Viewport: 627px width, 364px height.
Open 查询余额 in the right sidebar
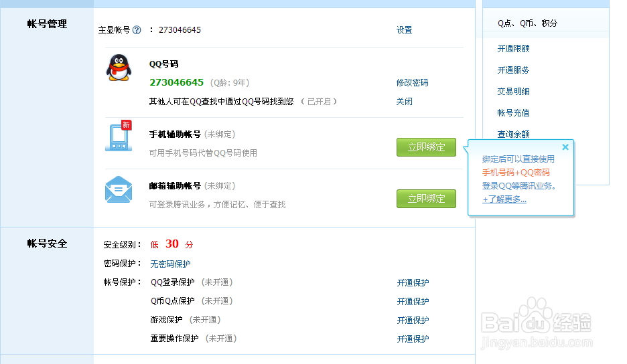513,134
